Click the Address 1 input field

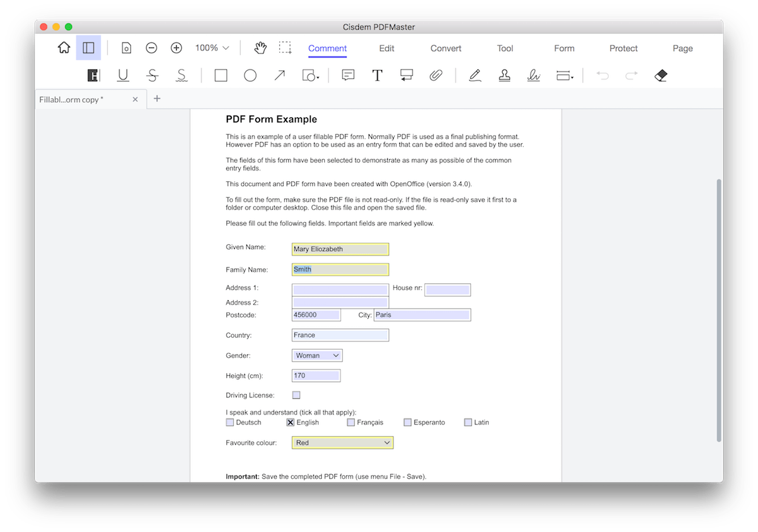point(340,290)
